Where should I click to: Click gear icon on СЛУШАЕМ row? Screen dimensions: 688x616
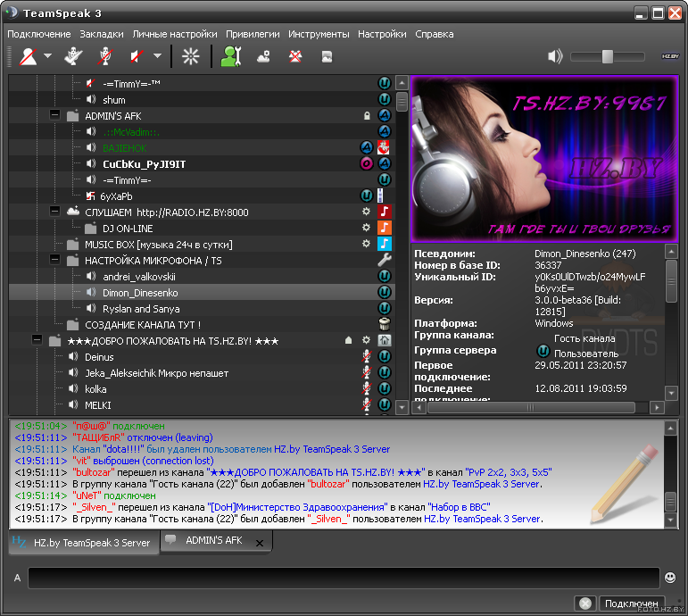[x=366, y=212]
